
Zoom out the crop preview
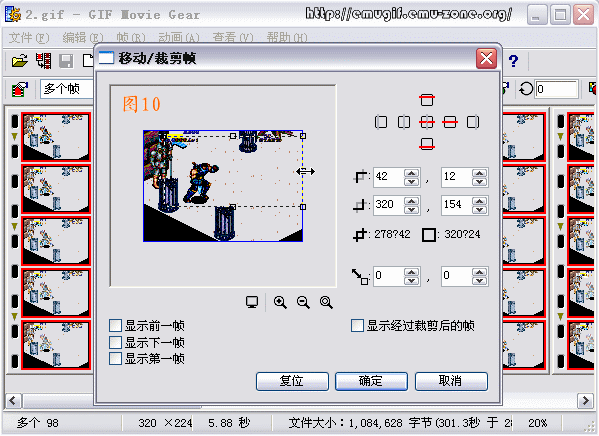coord(303,302)
